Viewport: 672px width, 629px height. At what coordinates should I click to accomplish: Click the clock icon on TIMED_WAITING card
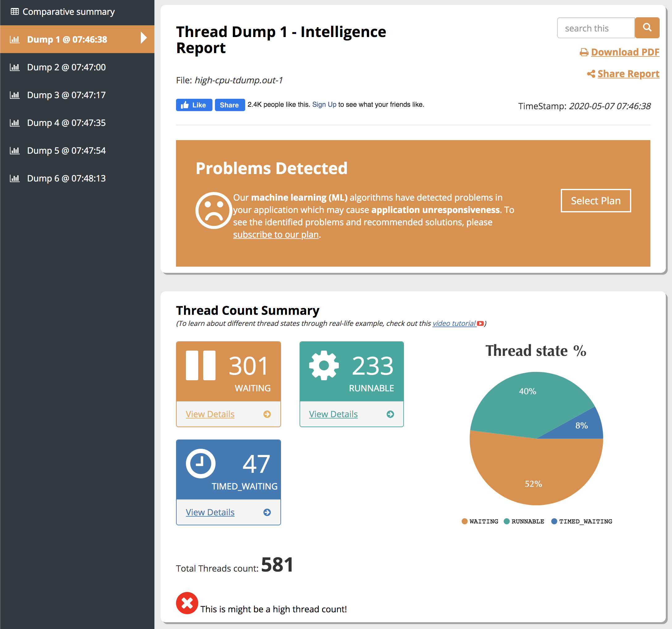(x=200, y=464)
